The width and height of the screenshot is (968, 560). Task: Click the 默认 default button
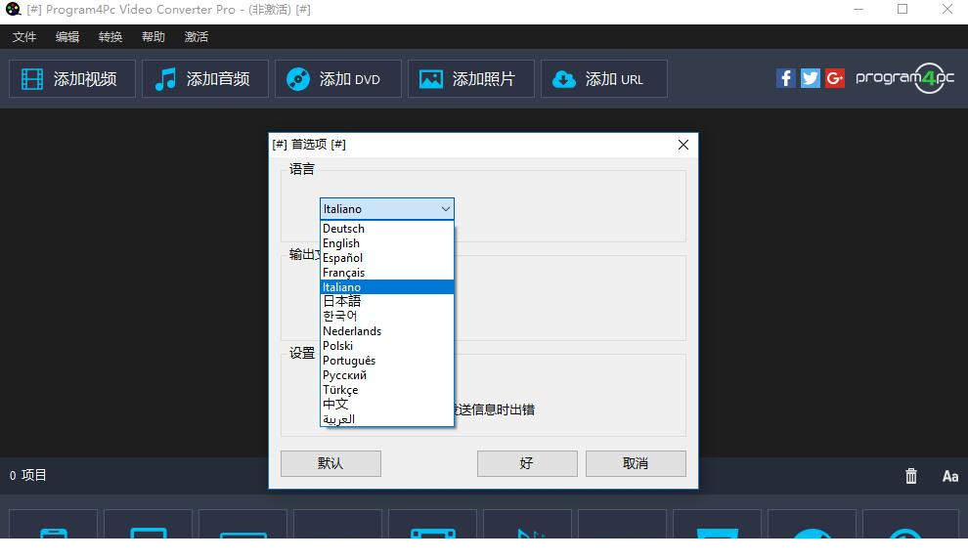tap(330, 463)
